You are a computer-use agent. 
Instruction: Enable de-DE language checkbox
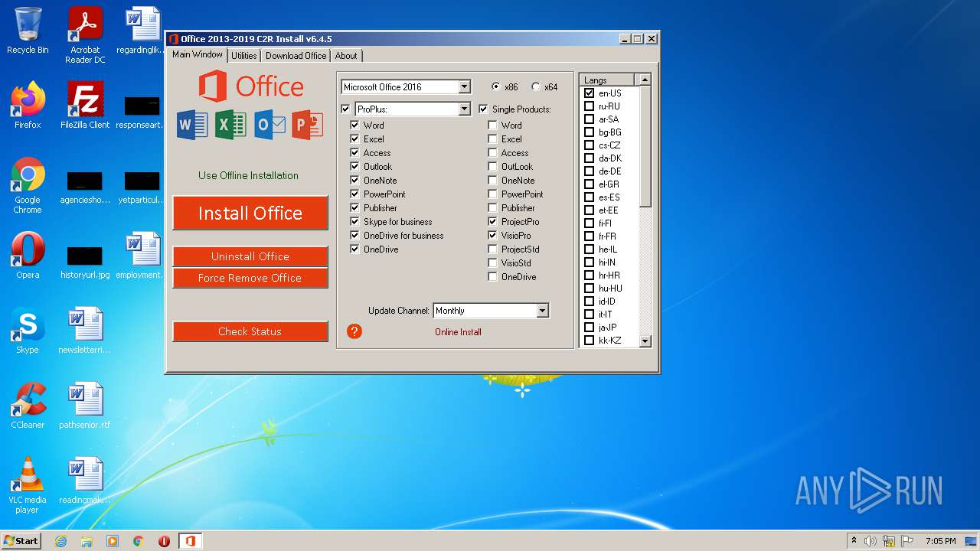(x=589, y=171)
